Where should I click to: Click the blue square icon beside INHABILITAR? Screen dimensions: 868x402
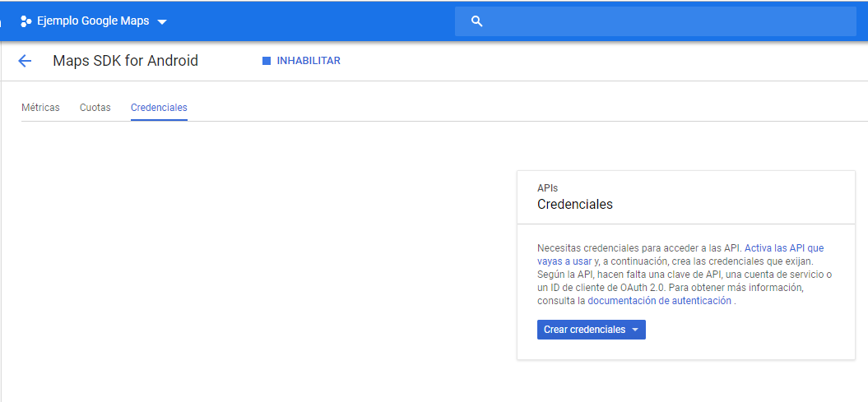267,61
